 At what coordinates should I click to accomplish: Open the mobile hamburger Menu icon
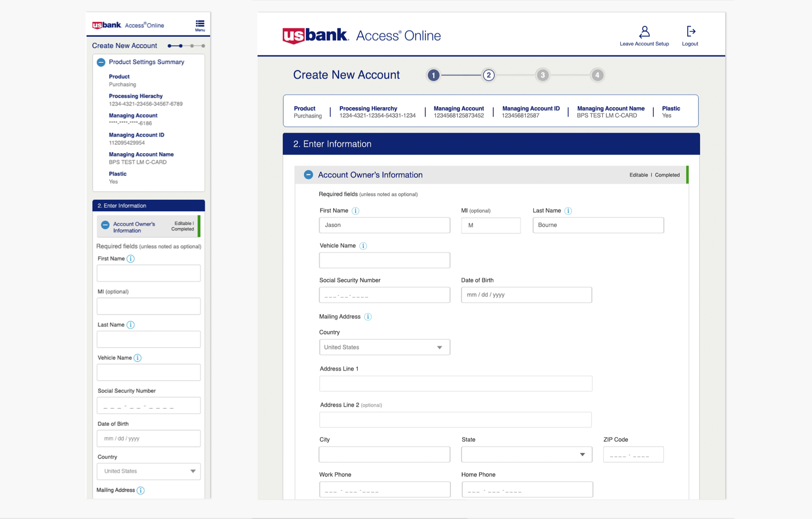(200, 25)
